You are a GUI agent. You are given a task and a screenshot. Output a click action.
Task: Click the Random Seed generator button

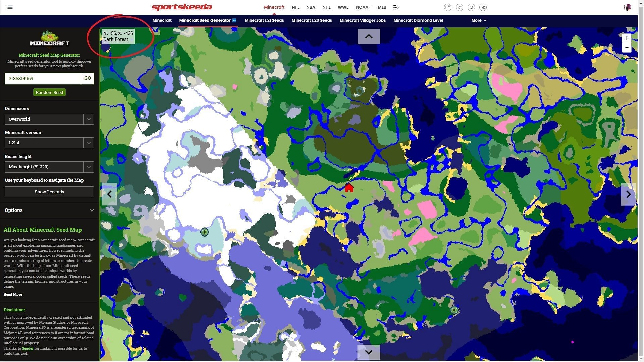pos(49,92)
